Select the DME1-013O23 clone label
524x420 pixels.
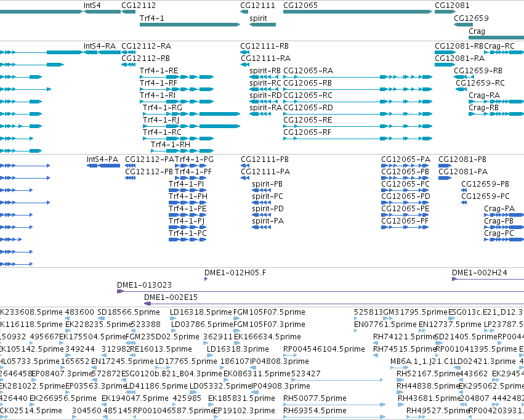coord(144,285)
